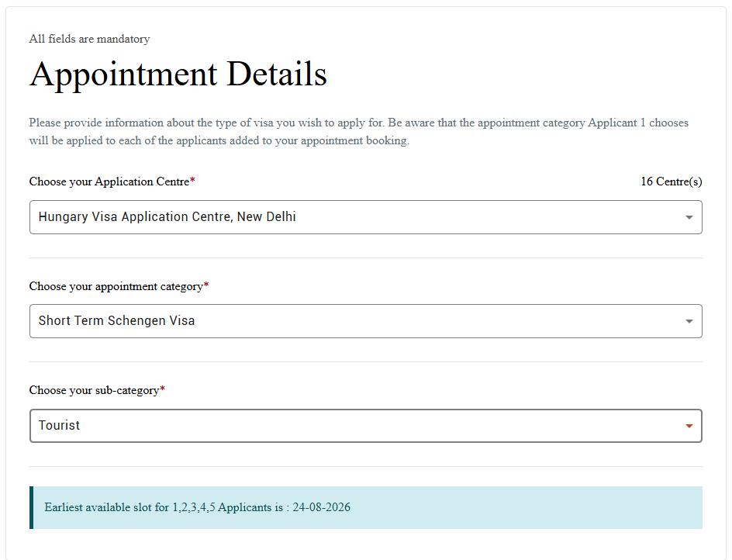Click the red asterisk beside appointment category
732x560 pixels.
206,285
